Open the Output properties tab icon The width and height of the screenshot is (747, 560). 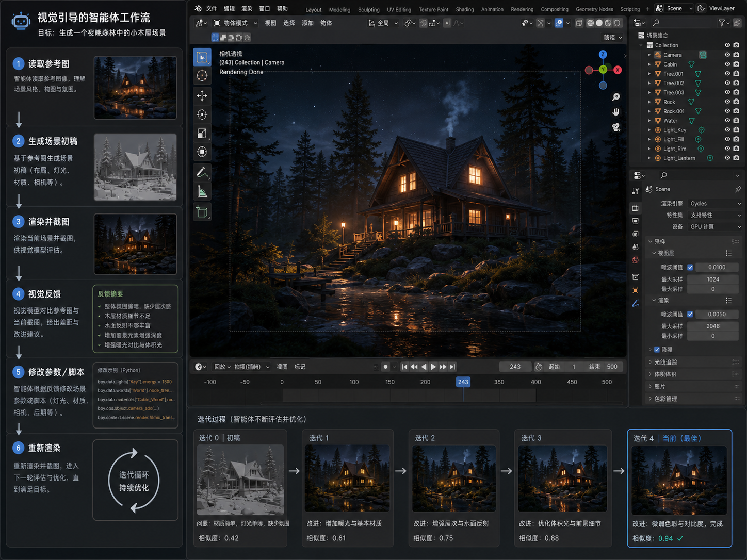636,221
